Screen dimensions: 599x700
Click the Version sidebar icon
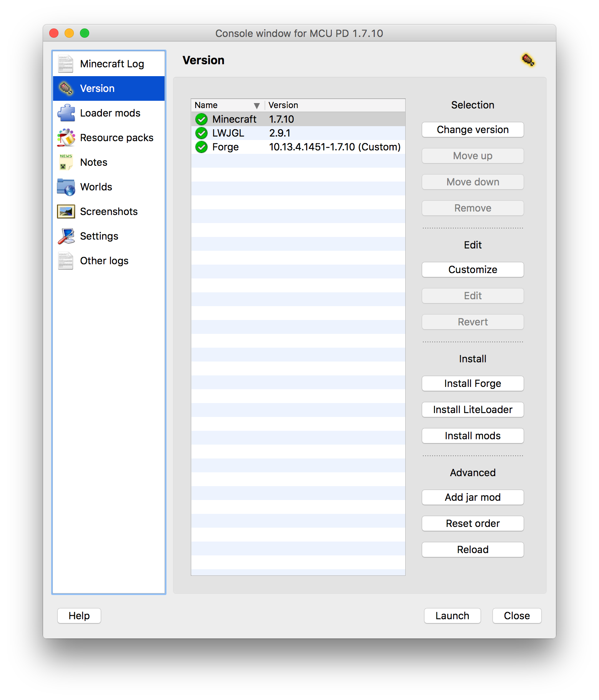pyautogui.click(x=66, y=88)
